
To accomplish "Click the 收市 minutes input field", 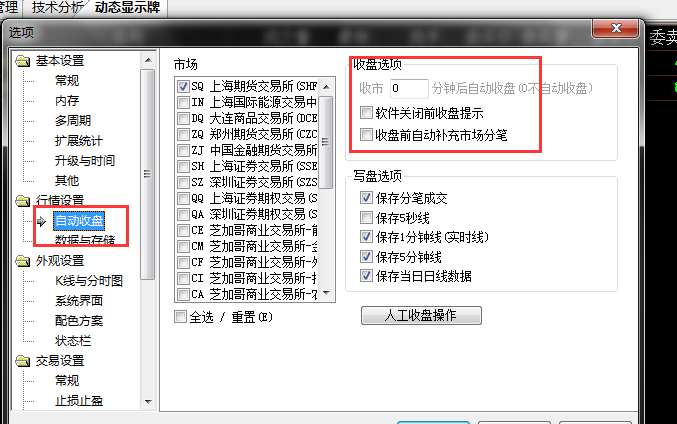I will (x=409, y=89).
